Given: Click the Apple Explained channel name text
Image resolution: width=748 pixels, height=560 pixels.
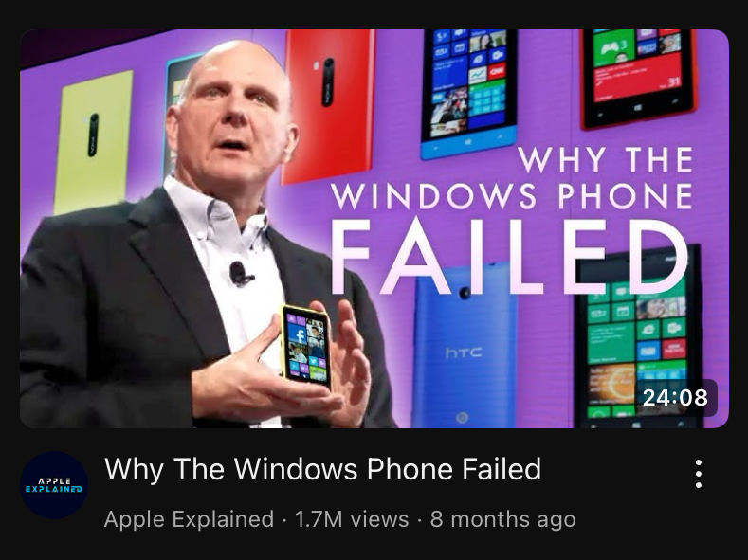Looking at the screenshot, I should coord(189,519).
